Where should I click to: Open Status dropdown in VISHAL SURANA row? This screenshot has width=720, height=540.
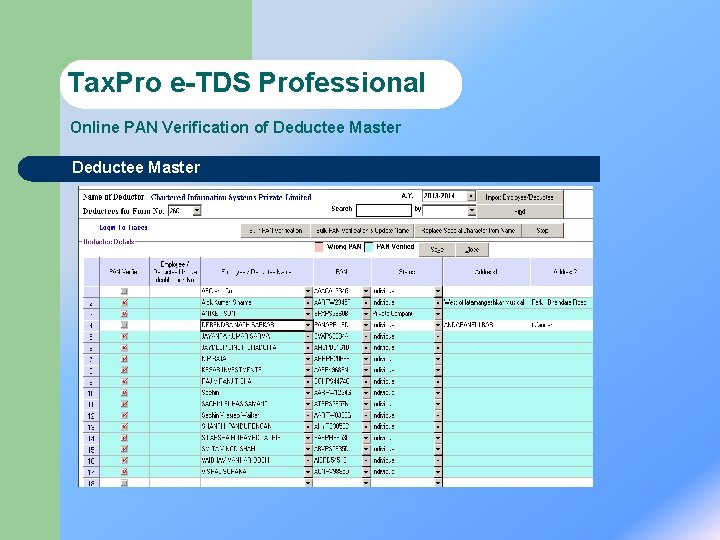pyautogui.click(x=438, y=472)
